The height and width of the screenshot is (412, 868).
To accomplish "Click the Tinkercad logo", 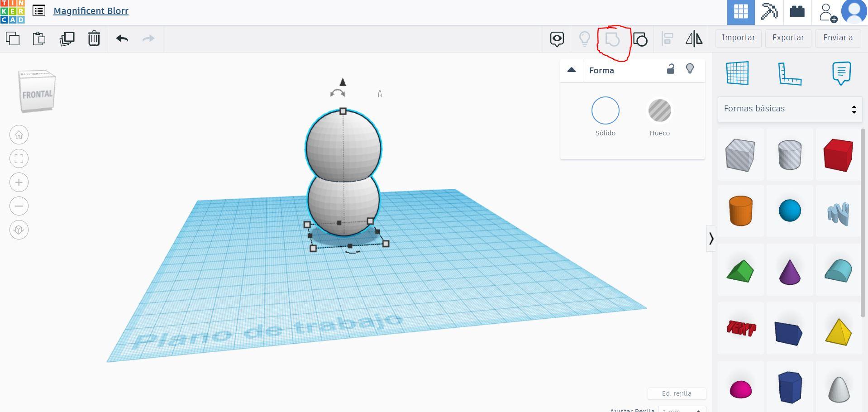I will click(13, 12).
